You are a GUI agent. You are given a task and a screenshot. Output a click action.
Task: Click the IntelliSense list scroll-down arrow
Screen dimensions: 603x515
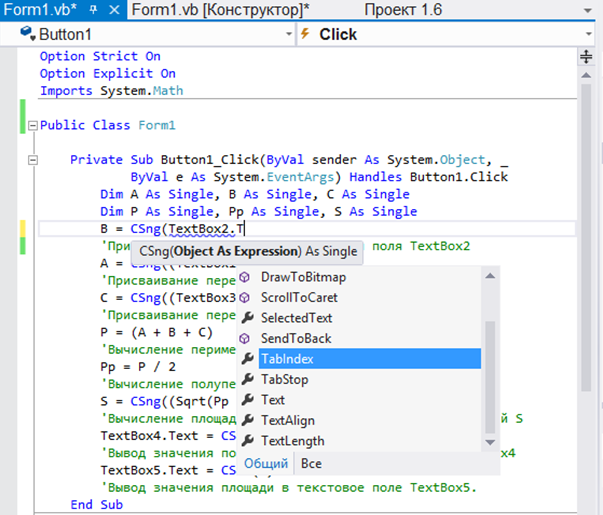pyautogui.click(x=490, y=442)
